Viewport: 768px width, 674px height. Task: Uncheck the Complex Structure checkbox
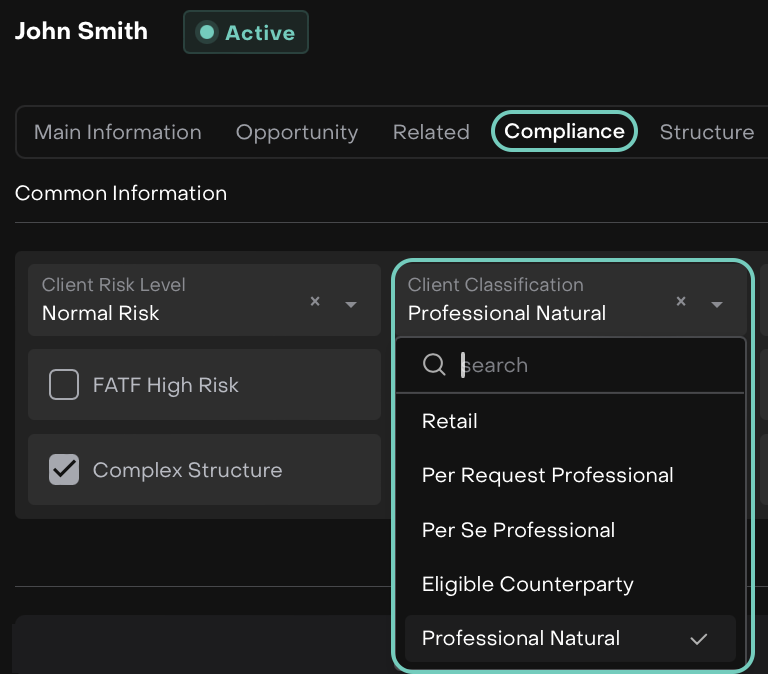tap(64, 470)
